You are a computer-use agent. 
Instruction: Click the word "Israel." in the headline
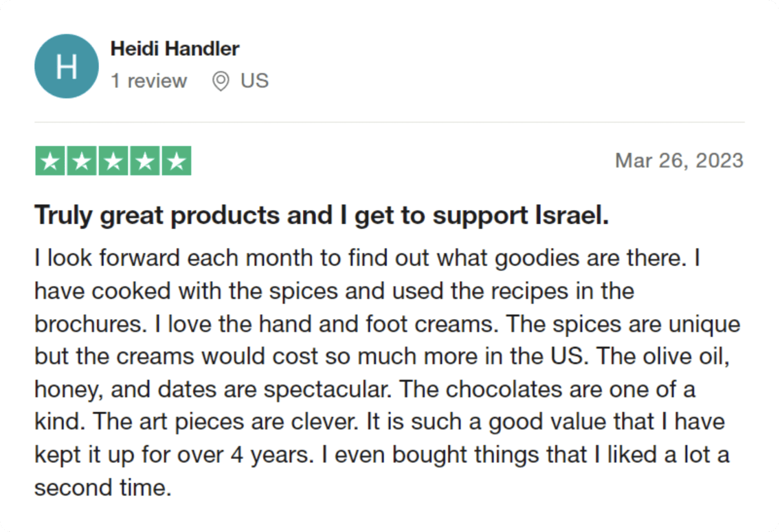click(x=572, y=215)
